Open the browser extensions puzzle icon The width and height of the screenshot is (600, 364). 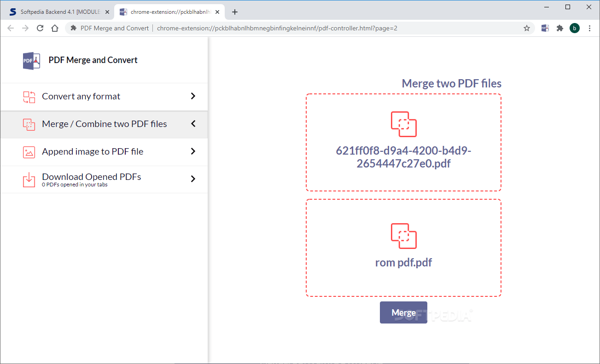[x=559, y=28]
